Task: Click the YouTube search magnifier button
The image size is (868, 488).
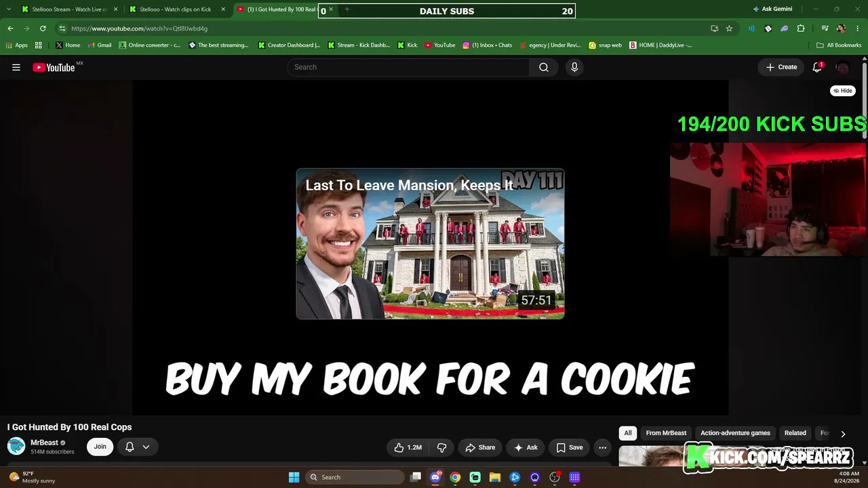Action: pos(544,67)
